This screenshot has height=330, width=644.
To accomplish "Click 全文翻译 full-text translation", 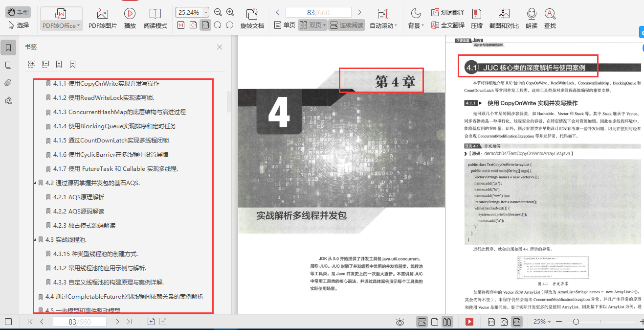I will pyautogui.click(x=448, y=25).
